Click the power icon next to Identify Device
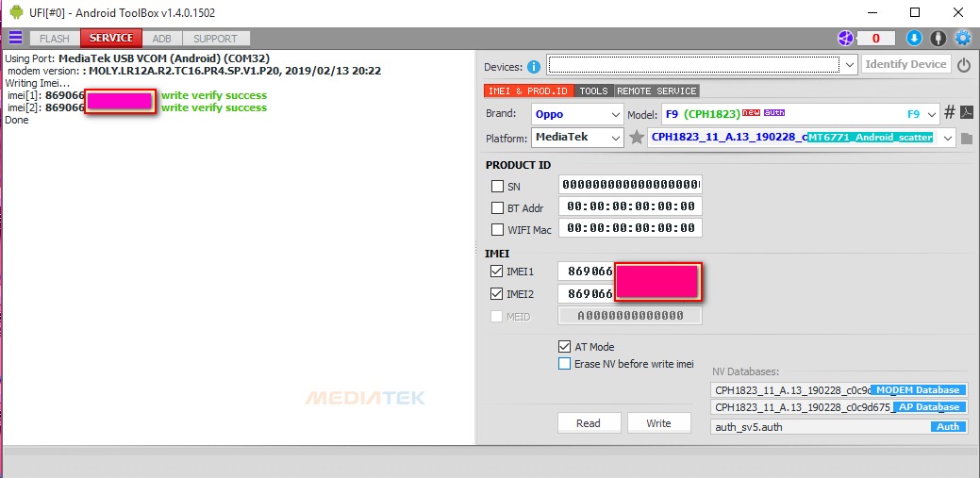Screen dimensions: 980x478 (x=964, y=64)
